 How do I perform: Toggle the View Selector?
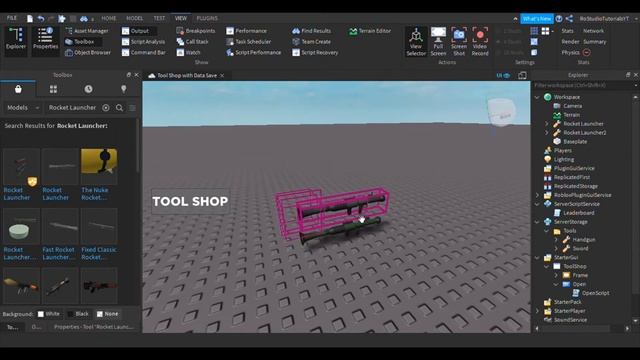click(x=416, y=42)
